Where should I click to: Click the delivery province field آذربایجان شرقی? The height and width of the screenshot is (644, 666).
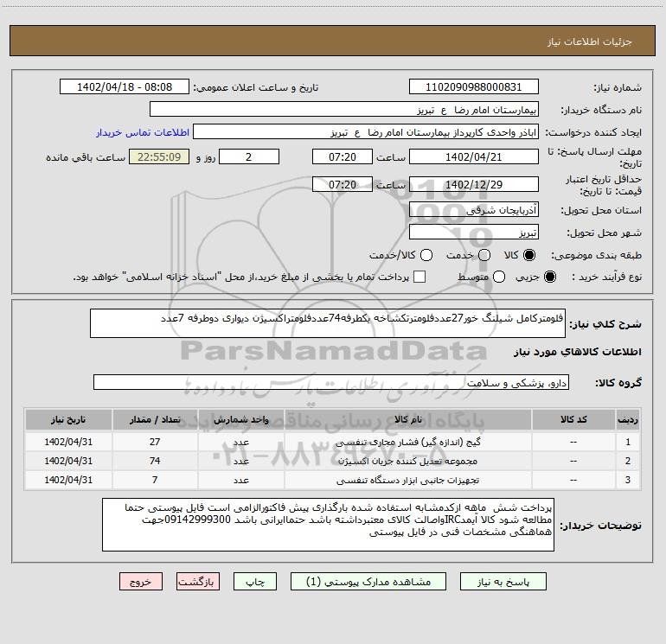474,209
